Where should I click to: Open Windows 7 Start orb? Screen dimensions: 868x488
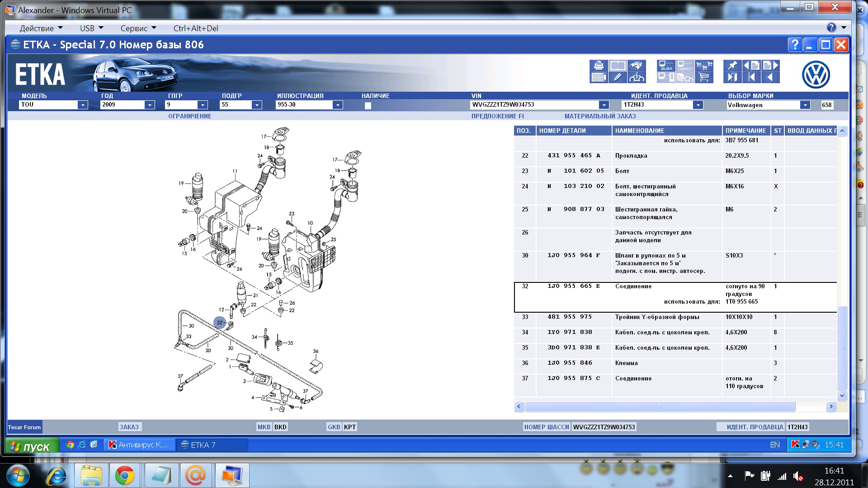point(18,476)
